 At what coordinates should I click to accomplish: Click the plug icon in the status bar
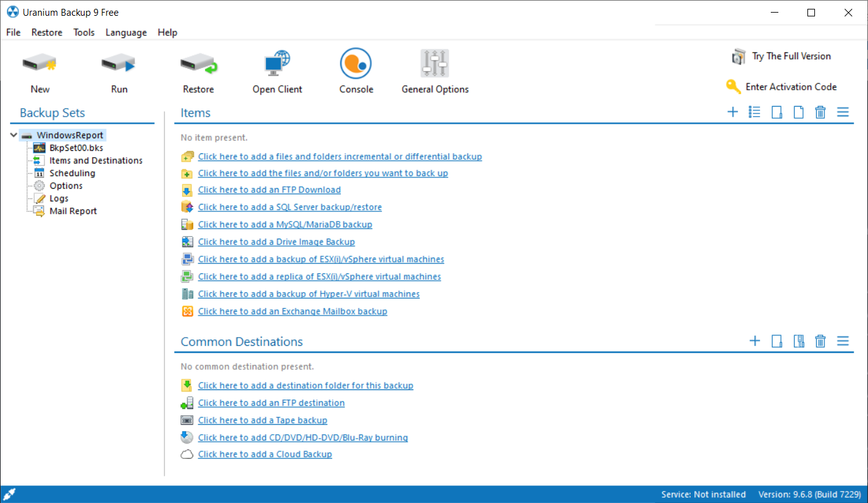tap(8, 494)
